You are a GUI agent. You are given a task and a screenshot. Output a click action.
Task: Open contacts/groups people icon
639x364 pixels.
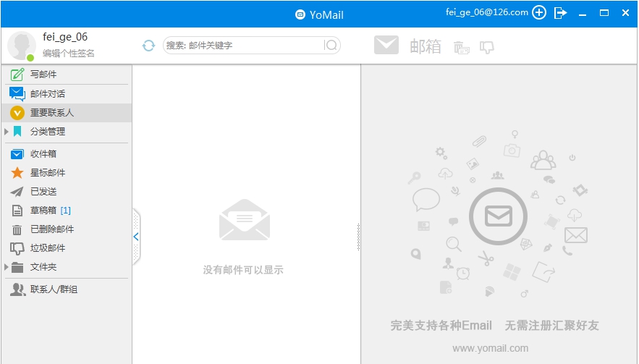click(17, 289)
